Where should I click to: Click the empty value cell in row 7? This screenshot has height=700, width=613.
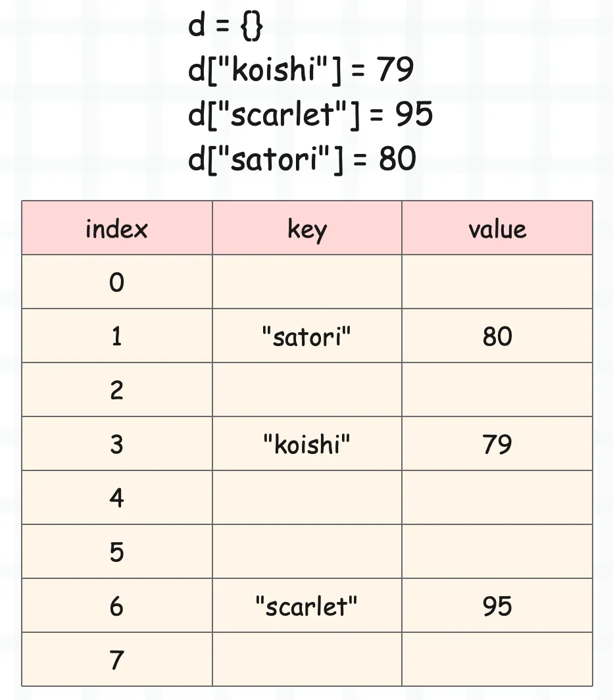click(x=497, y=659)
